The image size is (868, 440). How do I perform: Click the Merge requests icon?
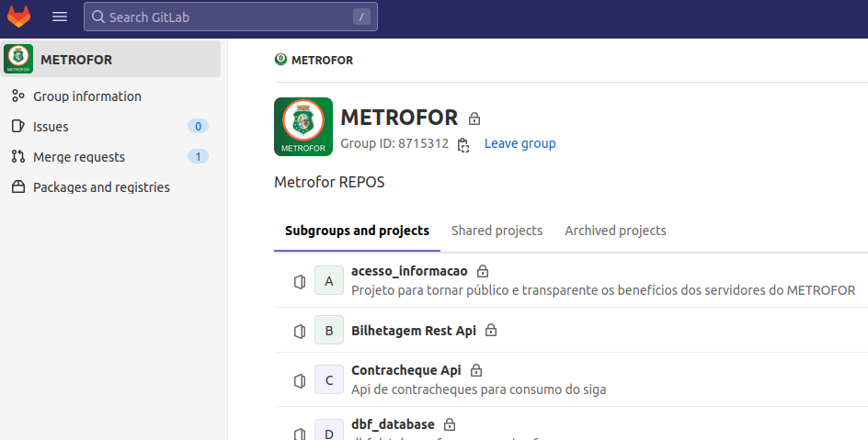[18, 156]
